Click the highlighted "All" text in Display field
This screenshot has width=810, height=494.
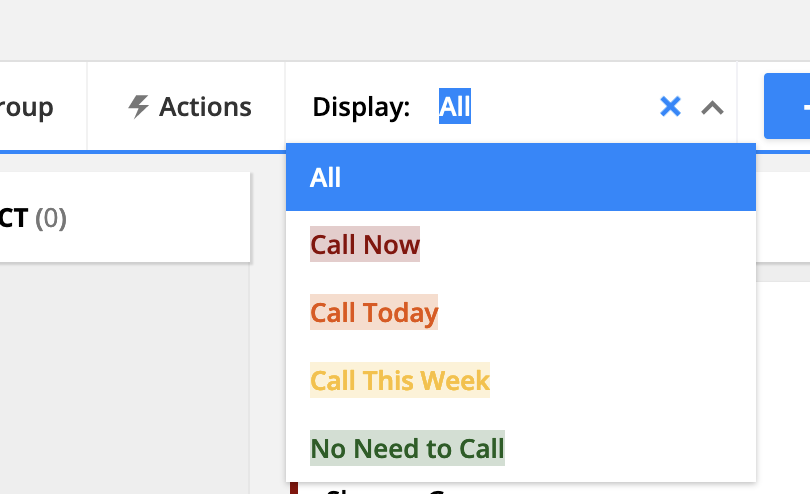[x=454, y=107]
